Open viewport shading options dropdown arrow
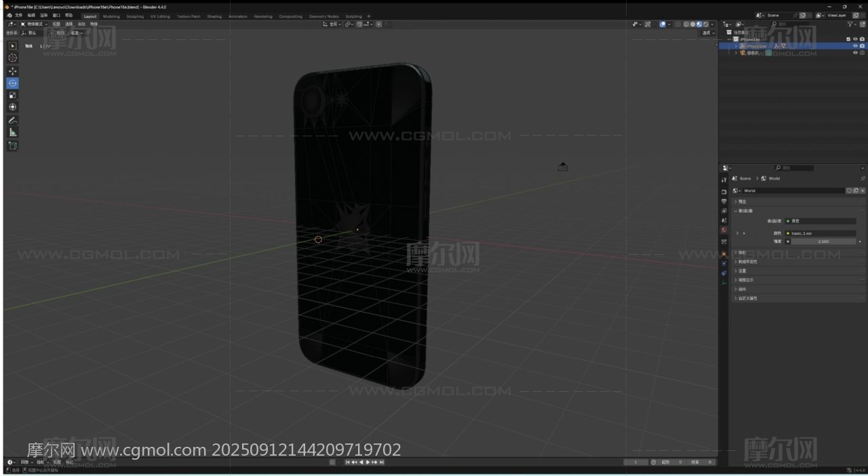 tap(712, 24)
